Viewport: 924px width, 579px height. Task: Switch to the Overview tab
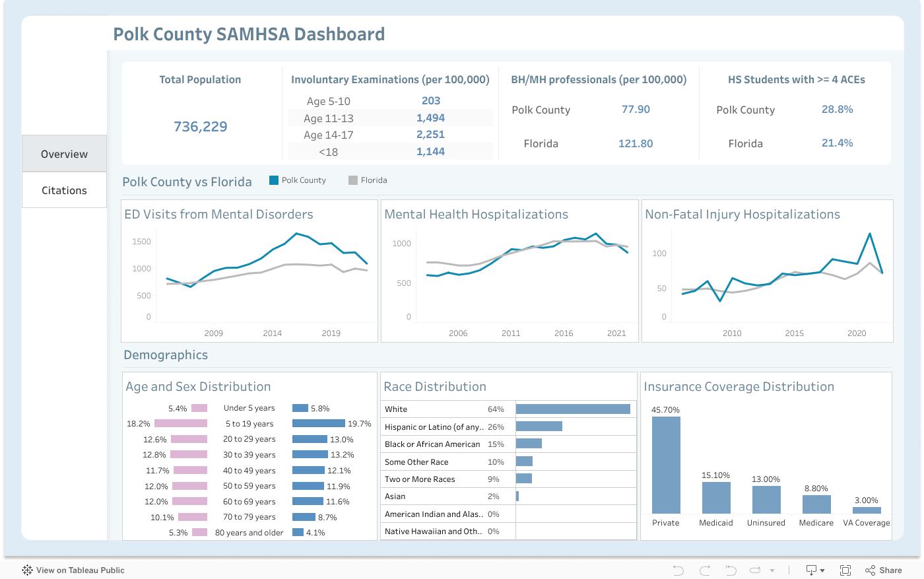[x=64, y=154]
